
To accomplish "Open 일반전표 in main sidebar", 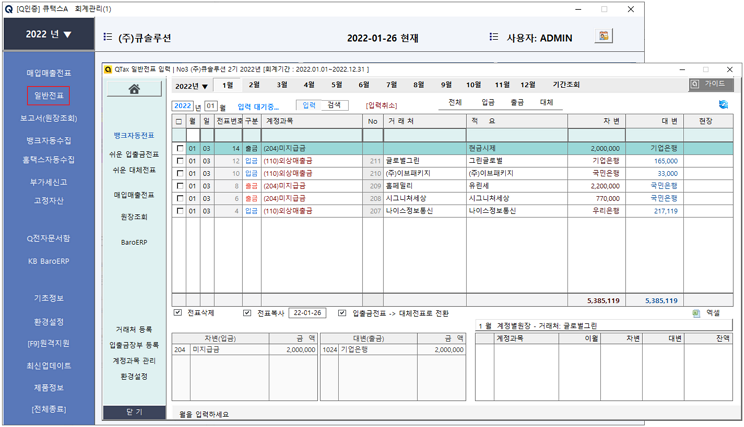I will pyautogui.click(x=48, y=95).
